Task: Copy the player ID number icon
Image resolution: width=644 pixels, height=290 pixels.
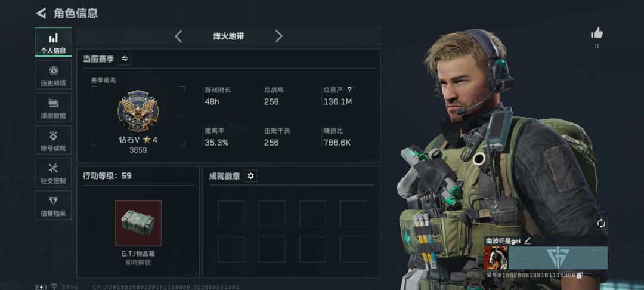Action: (x=580, y=275)
